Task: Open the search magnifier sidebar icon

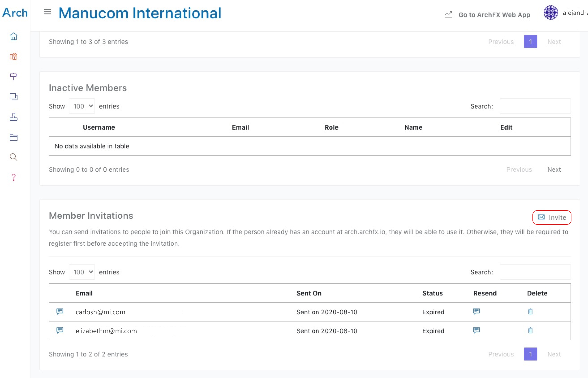Action: pos(13,157)
